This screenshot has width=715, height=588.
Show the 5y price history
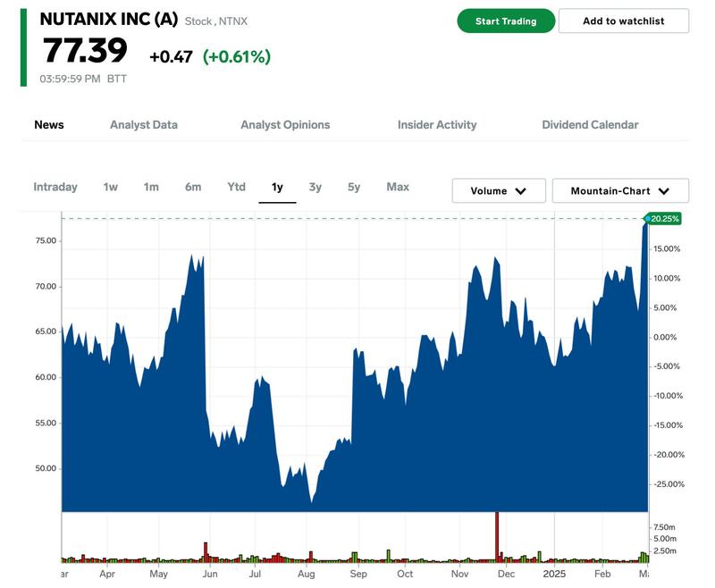click(x=354, y=187)
